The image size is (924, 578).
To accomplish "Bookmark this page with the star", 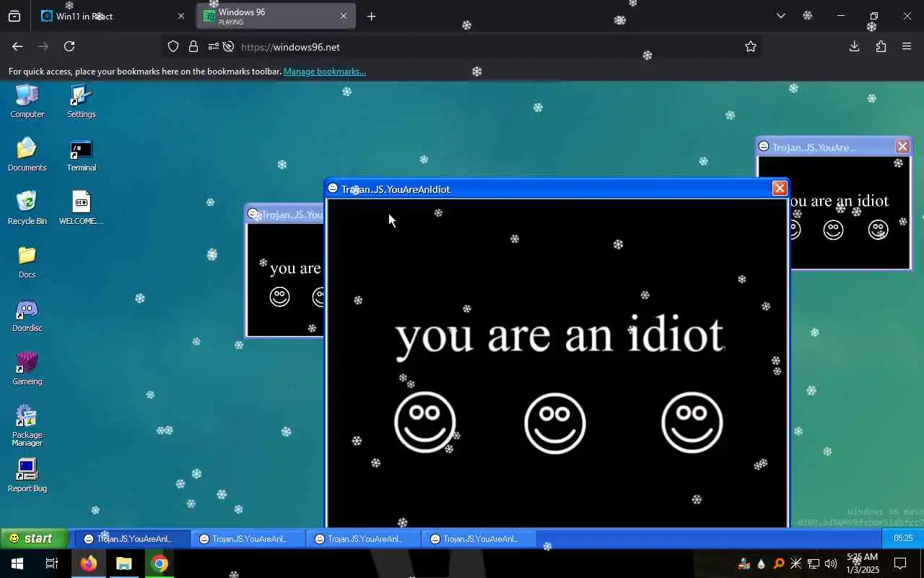I will [751, 46].
